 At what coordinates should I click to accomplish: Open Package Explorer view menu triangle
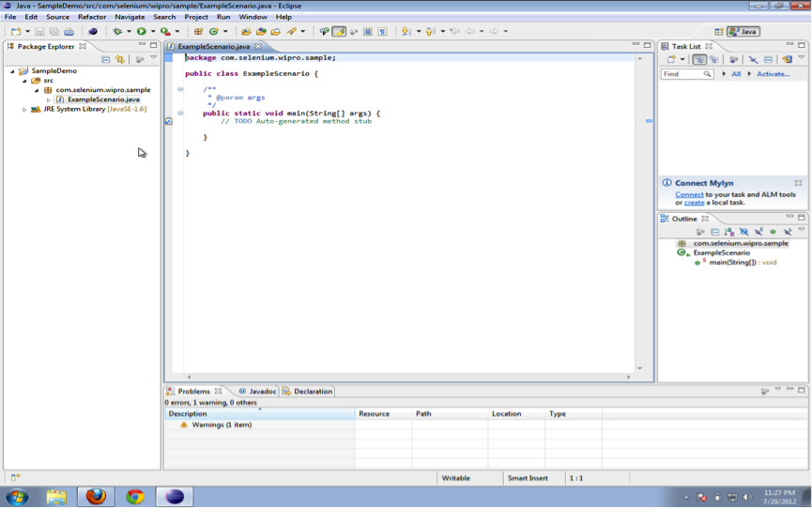coord(154,58)
